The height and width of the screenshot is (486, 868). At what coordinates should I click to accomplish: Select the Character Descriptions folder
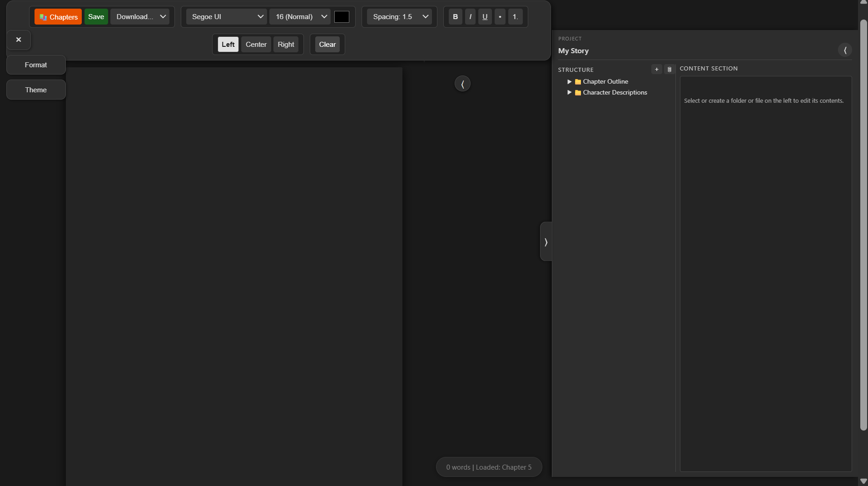tap(615, 92)
